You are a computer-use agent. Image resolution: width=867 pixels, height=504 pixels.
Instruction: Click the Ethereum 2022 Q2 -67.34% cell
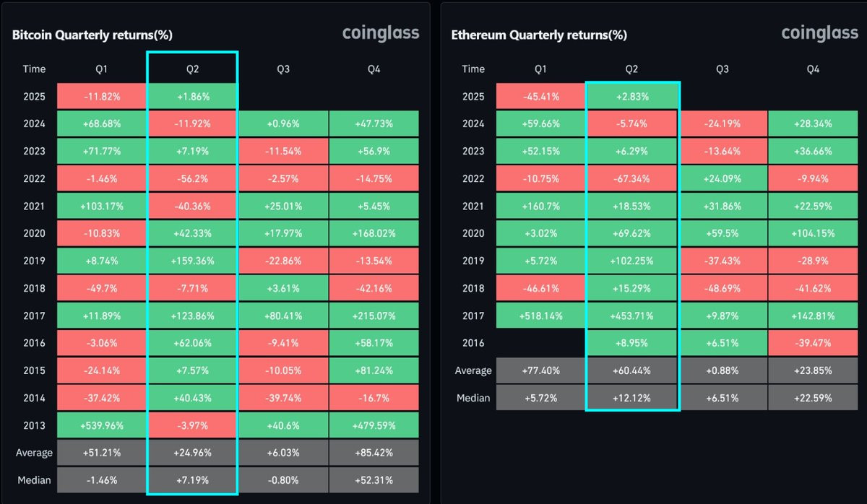631,178
